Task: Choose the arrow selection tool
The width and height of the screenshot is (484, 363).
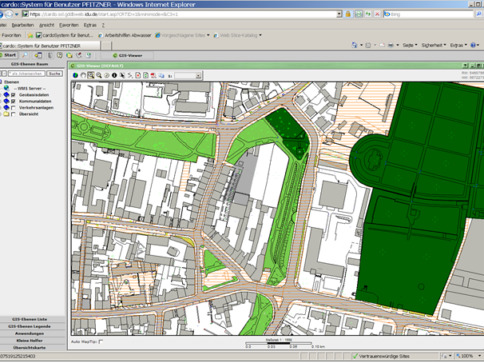Action: (x=122, y=76)
